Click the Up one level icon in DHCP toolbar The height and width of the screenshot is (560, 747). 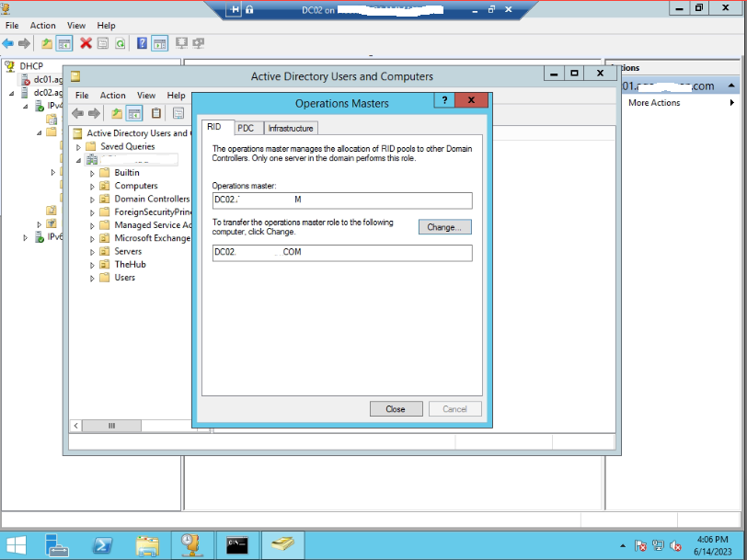[47, 44]
